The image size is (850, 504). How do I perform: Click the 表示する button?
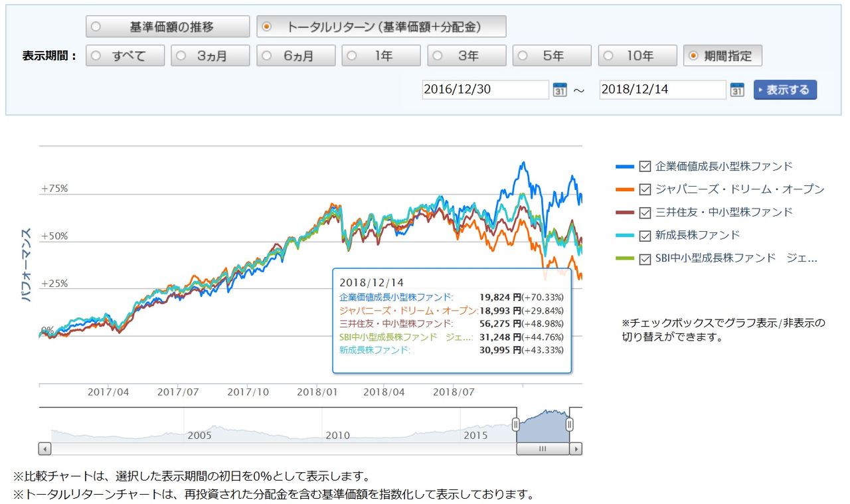(x=785, y=90)
